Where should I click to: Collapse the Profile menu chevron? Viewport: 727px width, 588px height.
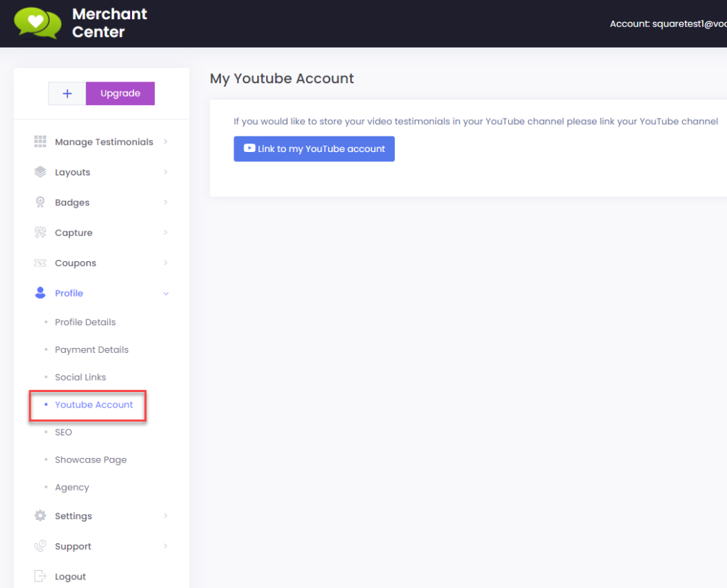[x=166, y=293]
